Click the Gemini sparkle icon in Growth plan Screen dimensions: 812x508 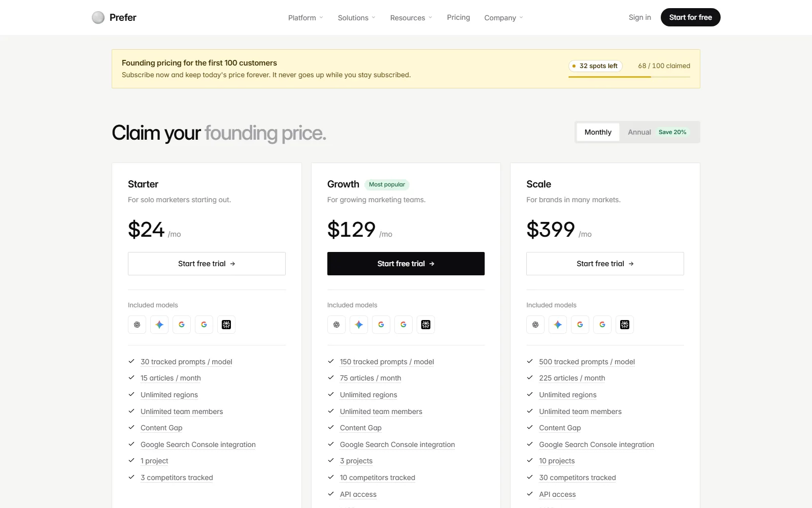(x=359, y=325)
